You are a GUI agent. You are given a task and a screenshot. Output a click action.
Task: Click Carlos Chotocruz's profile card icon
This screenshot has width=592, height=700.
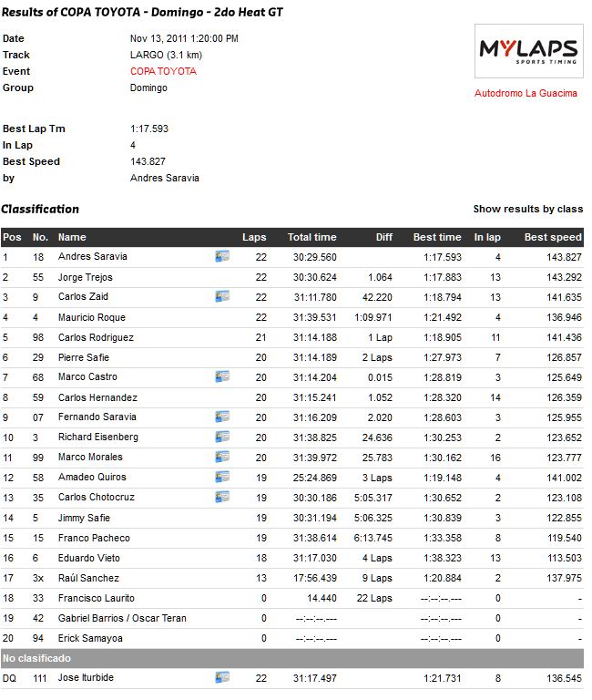tap(222, 498)
